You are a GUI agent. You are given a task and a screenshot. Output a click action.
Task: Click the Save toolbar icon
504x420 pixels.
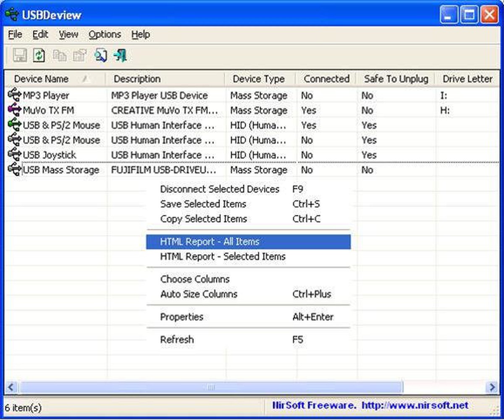tap(19, 55)
